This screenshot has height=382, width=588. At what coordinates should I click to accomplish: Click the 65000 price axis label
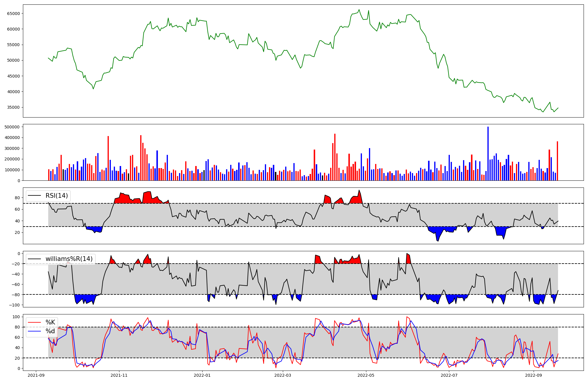point(13,14)
